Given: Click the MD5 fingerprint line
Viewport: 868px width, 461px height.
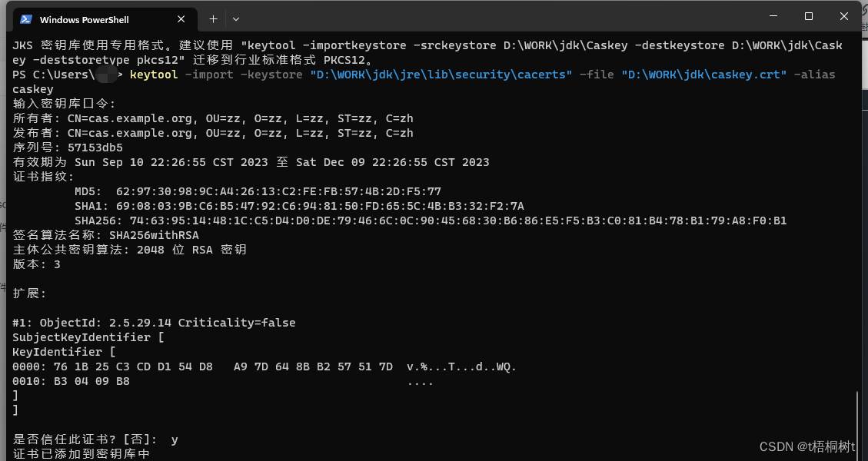Looking at the screenshot, I should [x=258, y=191].
